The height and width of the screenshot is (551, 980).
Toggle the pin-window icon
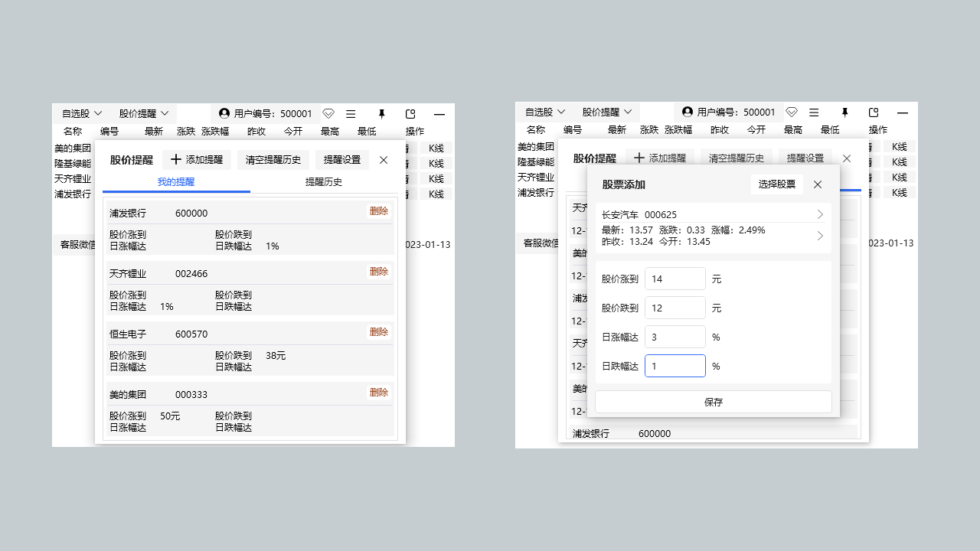[x=381, y=113]
